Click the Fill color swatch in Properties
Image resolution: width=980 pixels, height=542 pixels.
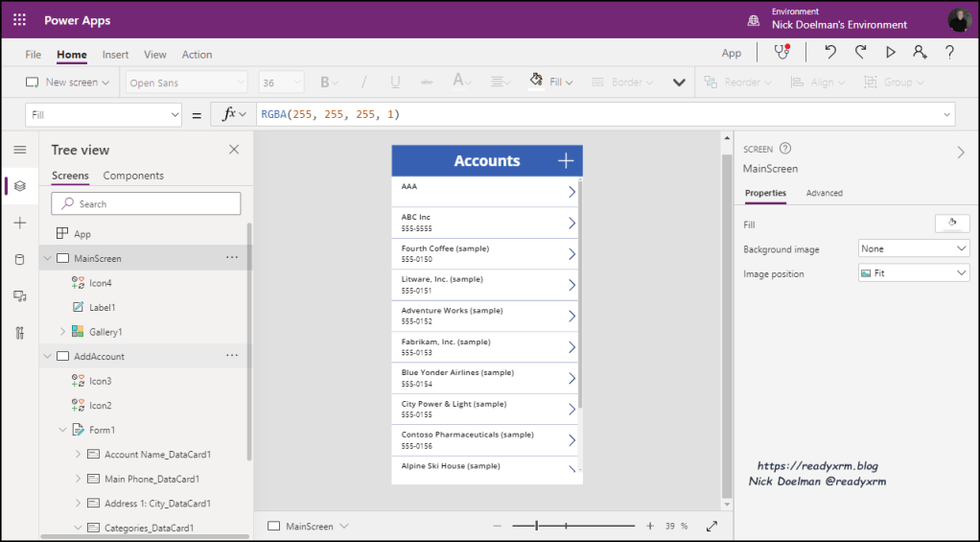click(951, 224)
